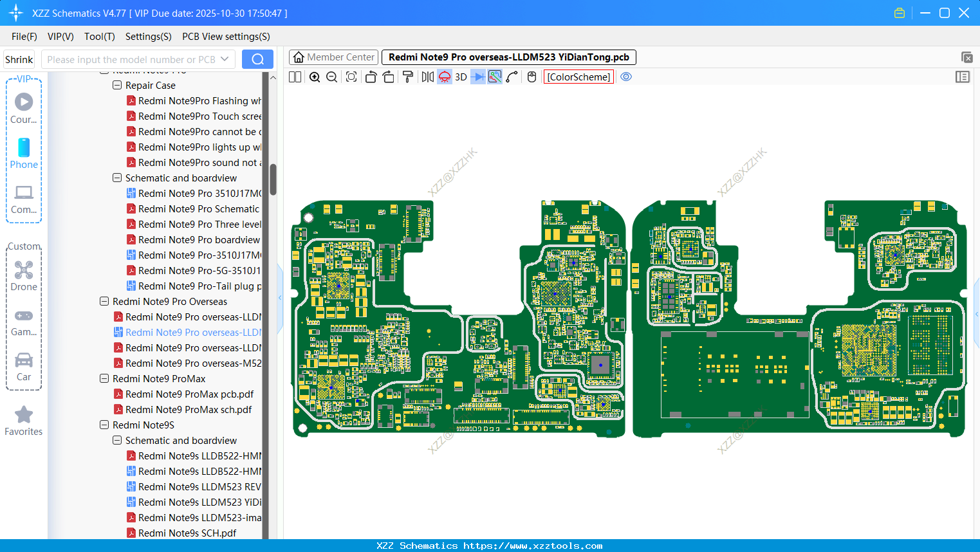Click the mirror flip board icon
The height and width of the screenshot is (552, 980).
point(427,77)
